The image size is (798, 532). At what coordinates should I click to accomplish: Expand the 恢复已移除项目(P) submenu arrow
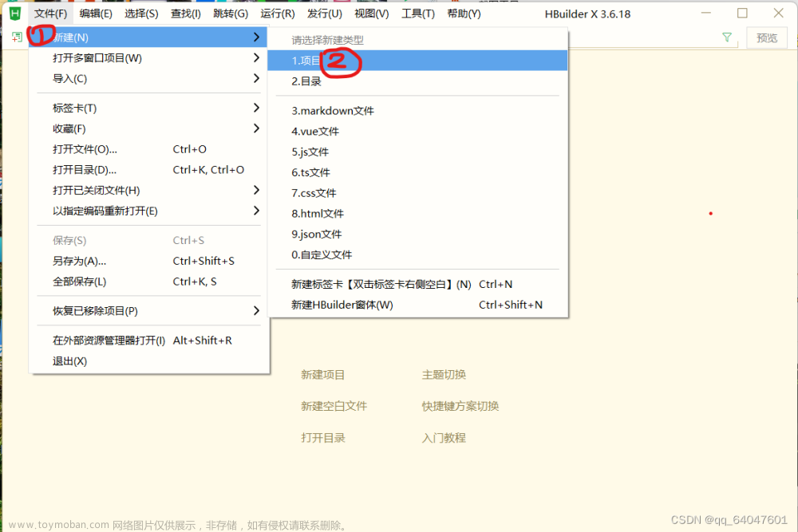point(256,311)
